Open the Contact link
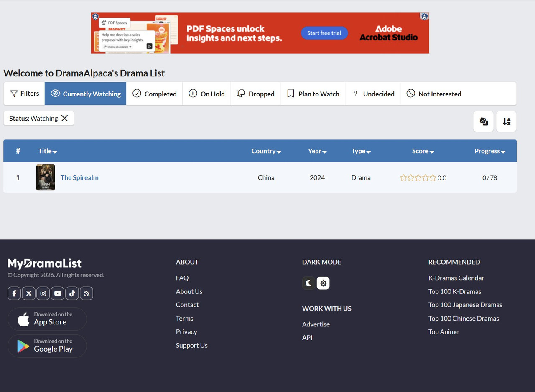 pyautogui.click(x=187, y=305)
